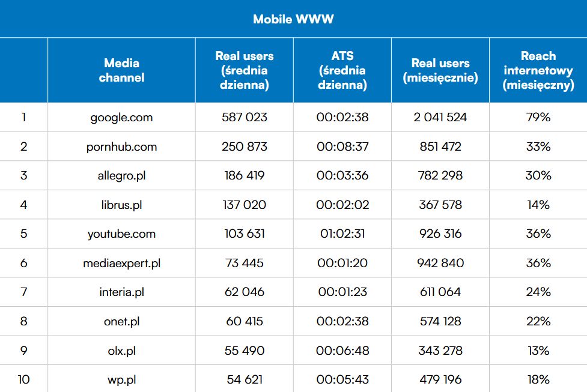Select the ATS daily average column header
Screen dimensions: 587x392
point(342,70)
